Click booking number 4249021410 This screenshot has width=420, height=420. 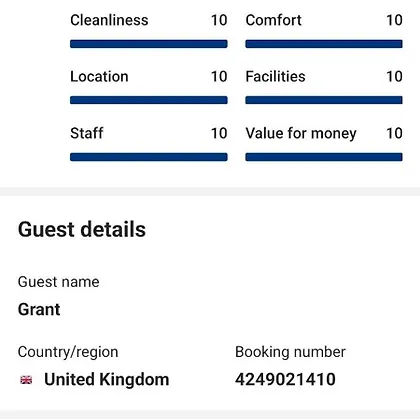coord(285,379)
